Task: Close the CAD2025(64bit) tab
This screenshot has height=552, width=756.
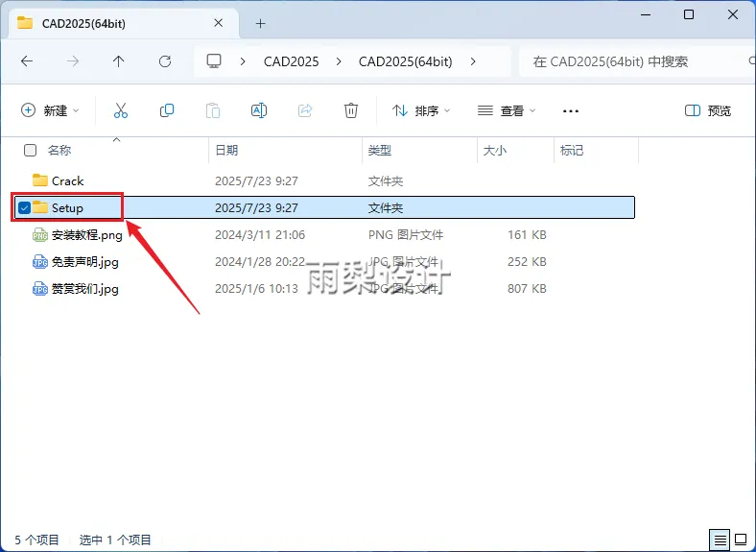Action: coord(219,23)
